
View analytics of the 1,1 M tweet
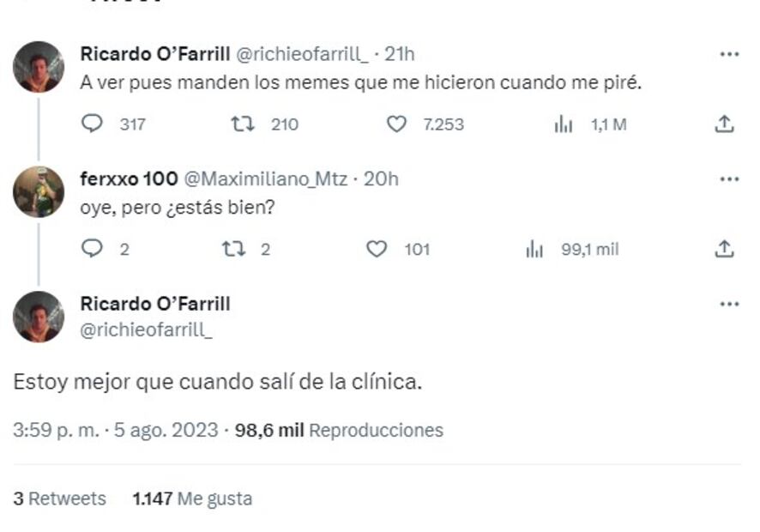[564, 124]
